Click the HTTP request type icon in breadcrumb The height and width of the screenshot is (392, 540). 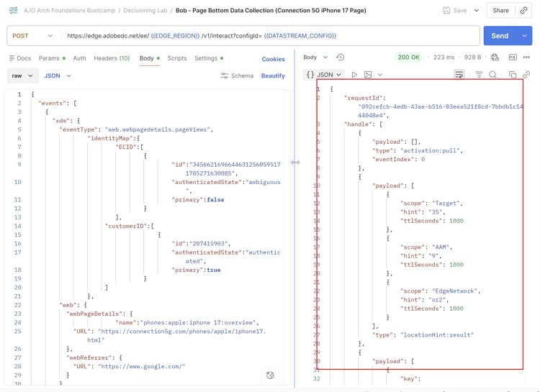pyautogui.click(x=14, y=10)
